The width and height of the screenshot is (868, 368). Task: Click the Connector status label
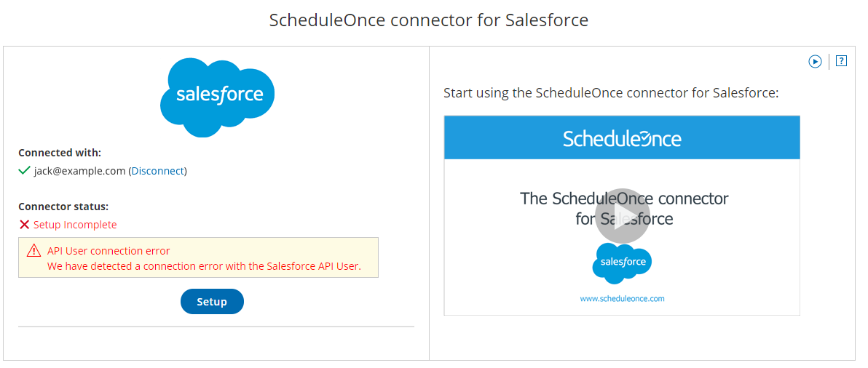pos(63,207)
